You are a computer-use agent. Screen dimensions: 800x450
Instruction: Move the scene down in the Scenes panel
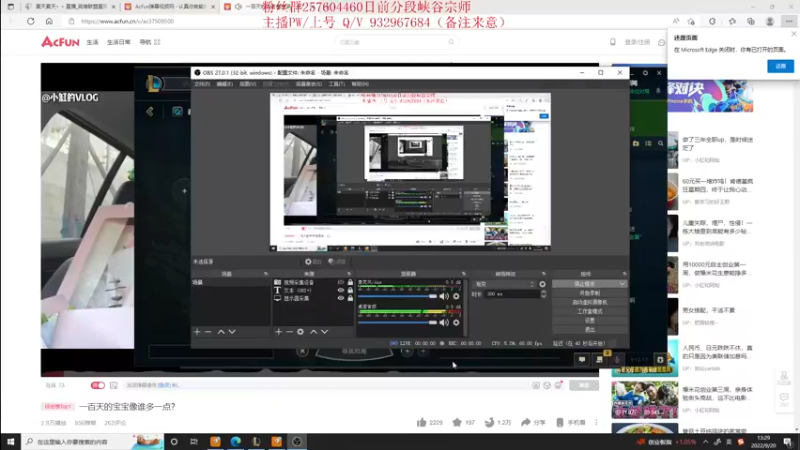[x=232, y=332]
